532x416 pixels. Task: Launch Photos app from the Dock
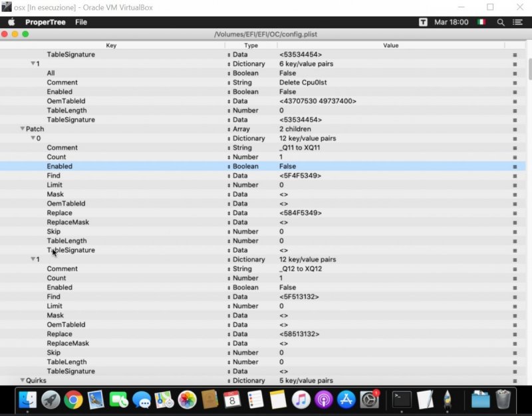[187, 400]
